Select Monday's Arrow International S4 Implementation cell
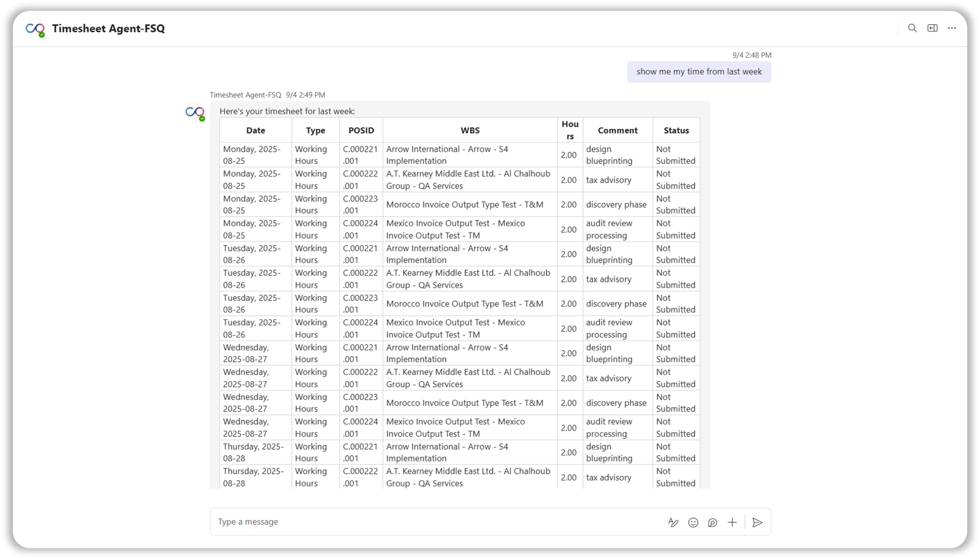Image resolution: width=980 pixels, height=559 pixels. point(470,155)
